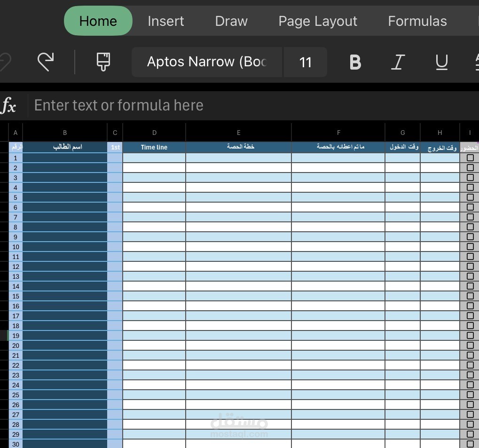Click the '1st' header cell
The width and height of the screenshot is (479, 448).
point(115,147)
